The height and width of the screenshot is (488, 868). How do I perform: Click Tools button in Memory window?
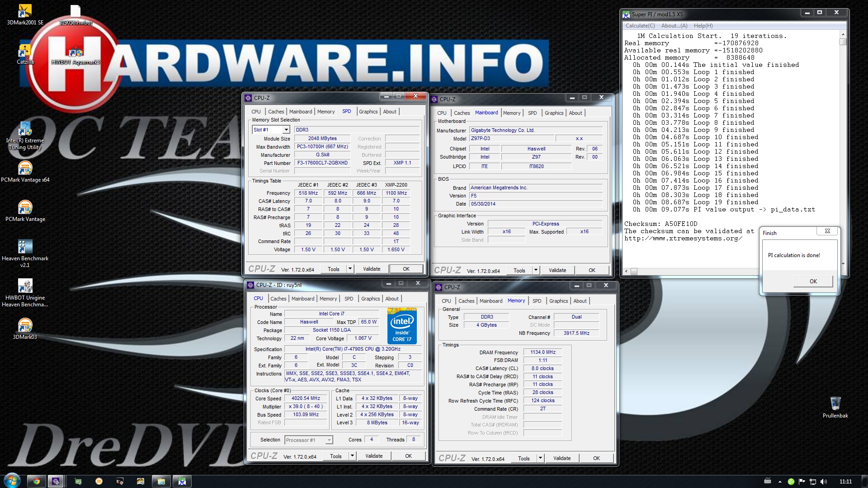pyautogui.click(x=524, y=458)
